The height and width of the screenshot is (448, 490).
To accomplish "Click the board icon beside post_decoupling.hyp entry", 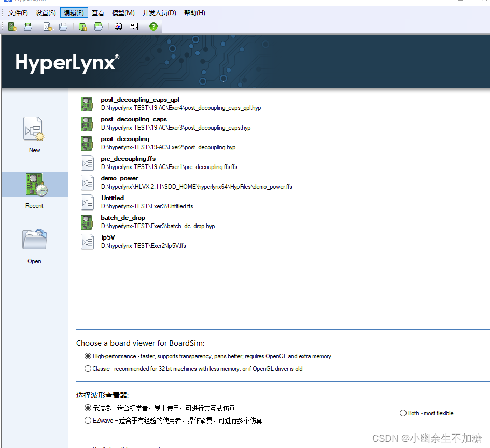I will [87, 144].
